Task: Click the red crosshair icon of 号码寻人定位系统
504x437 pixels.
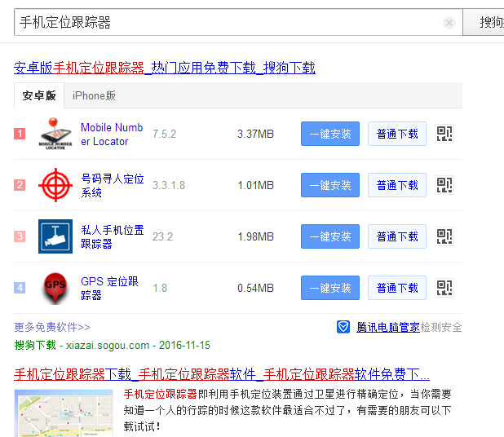Action: pyautogui.click(x=55, y=185)
